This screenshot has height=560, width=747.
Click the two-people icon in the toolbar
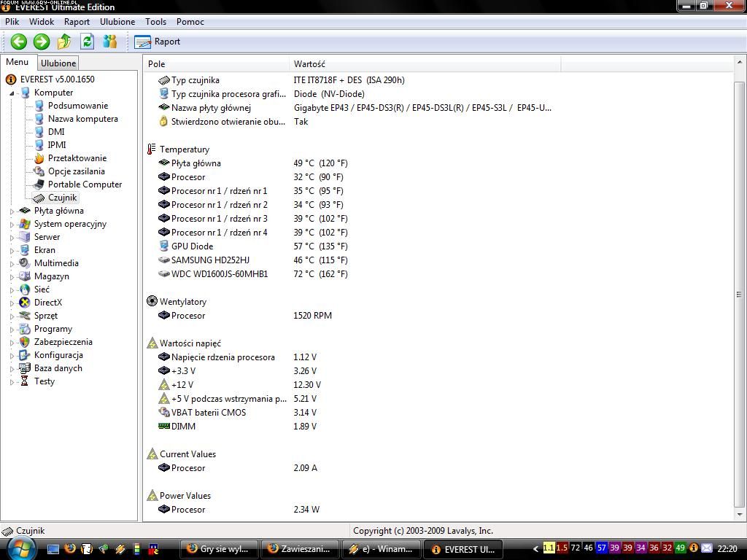click(109, 42)
